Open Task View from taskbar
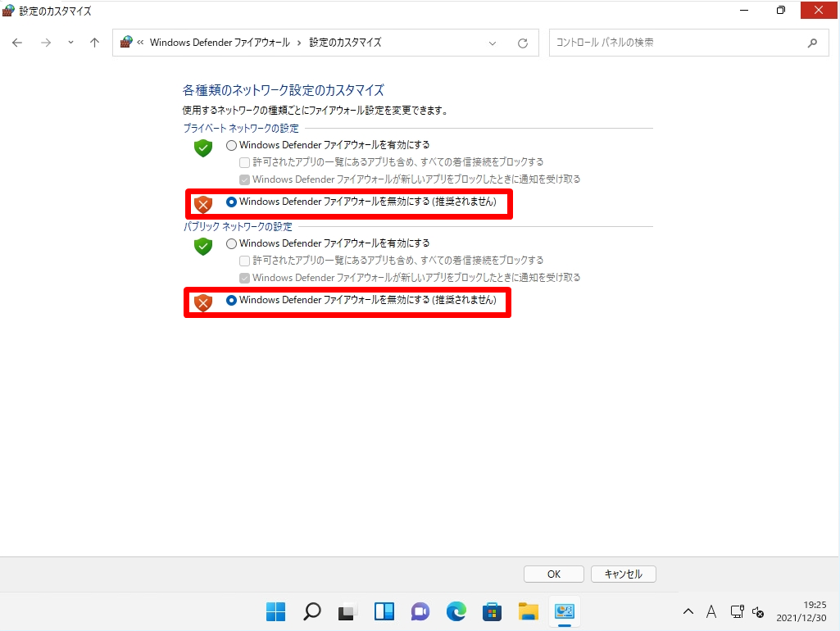 [347, 611]
